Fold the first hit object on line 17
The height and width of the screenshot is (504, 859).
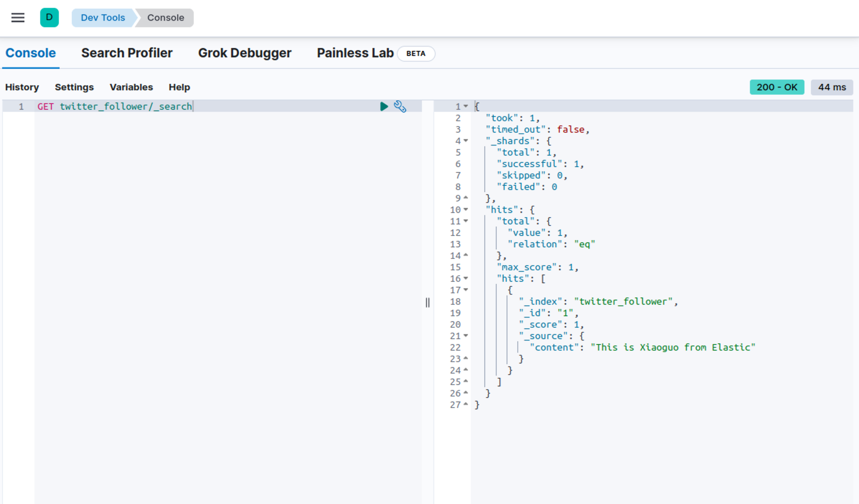(466, 290)
